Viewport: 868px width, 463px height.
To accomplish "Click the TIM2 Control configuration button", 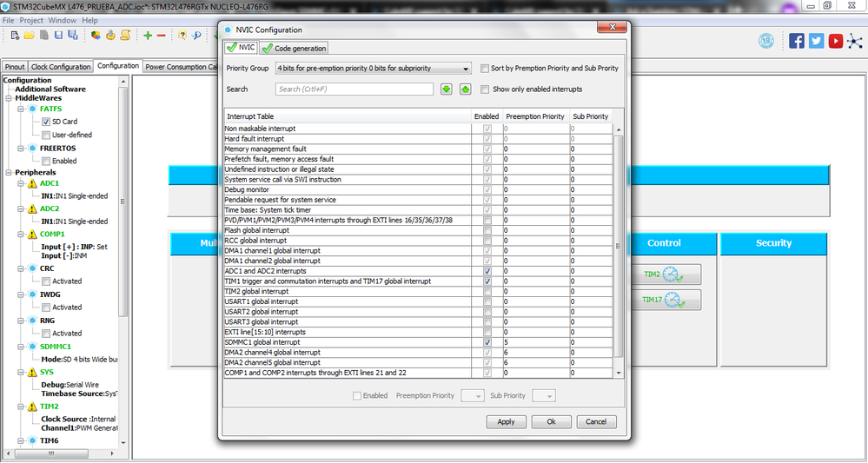I will (662, 274).
